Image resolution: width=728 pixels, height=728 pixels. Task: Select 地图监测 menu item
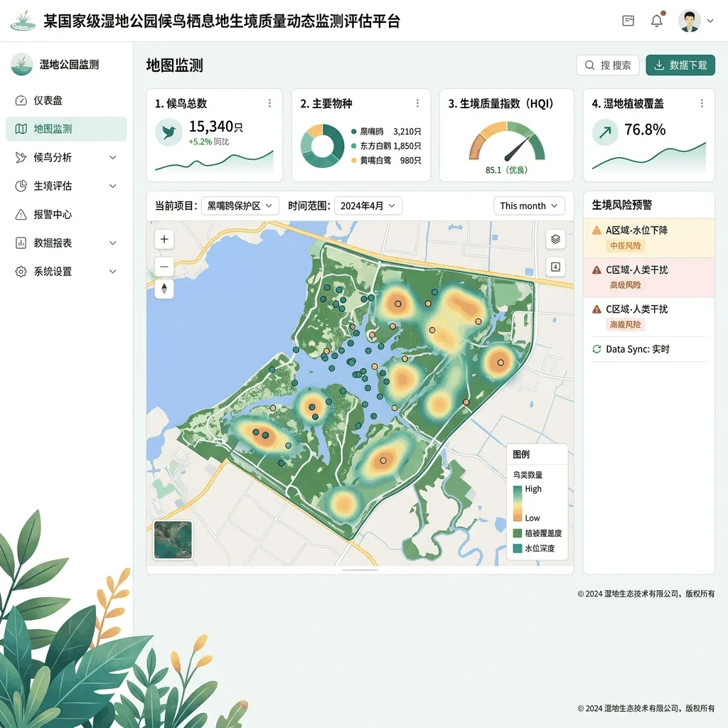click(66, 129)
